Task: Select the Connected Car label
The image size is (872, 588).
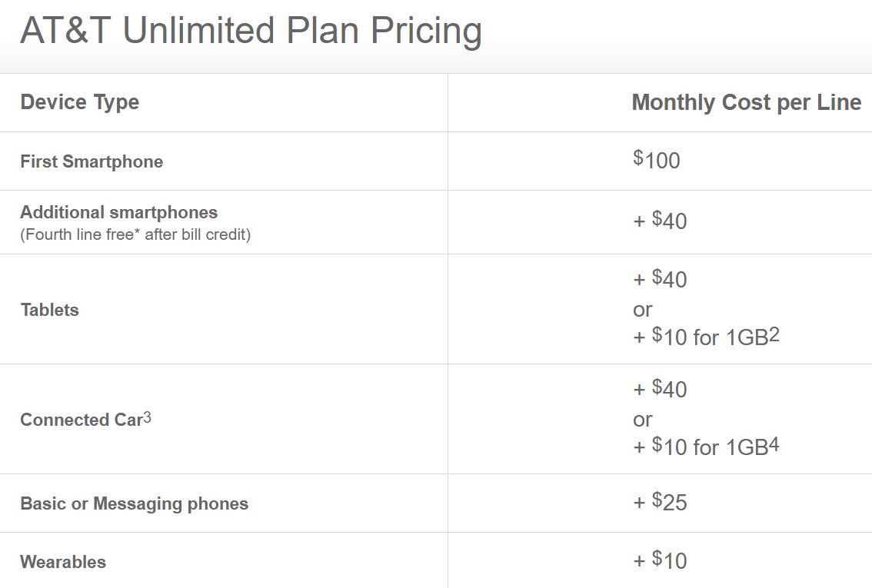Action: click(x=81, y=420)
